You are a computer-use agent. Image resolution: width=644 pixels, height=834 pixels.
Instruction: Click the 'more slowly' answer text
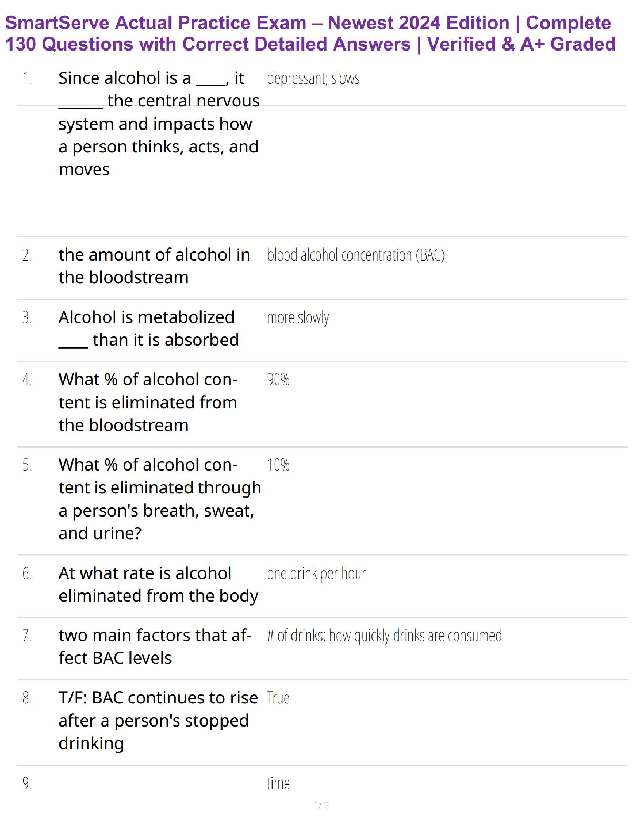click(298, 318)
